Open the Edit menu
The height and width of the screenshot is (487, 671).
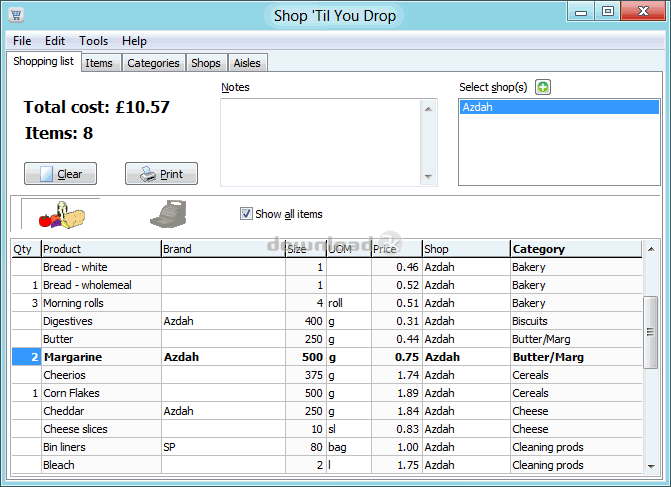pyautogui.click(x=55, y=41)
